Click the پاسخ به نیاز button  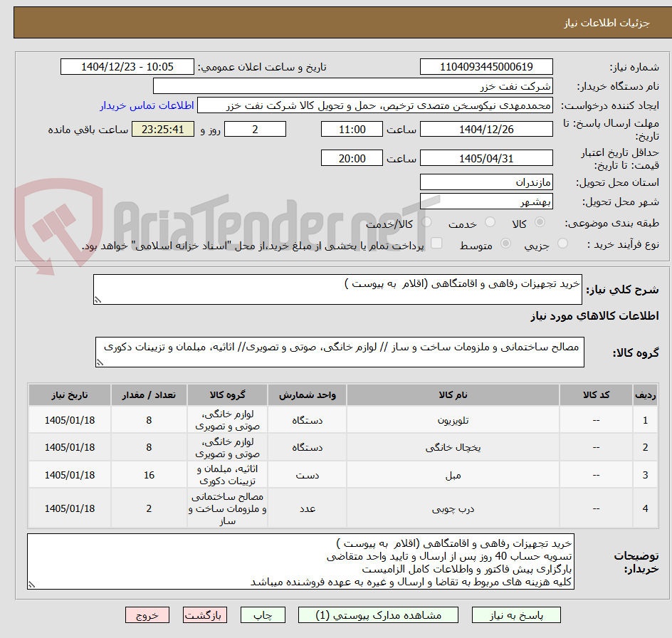pos(516,615)
